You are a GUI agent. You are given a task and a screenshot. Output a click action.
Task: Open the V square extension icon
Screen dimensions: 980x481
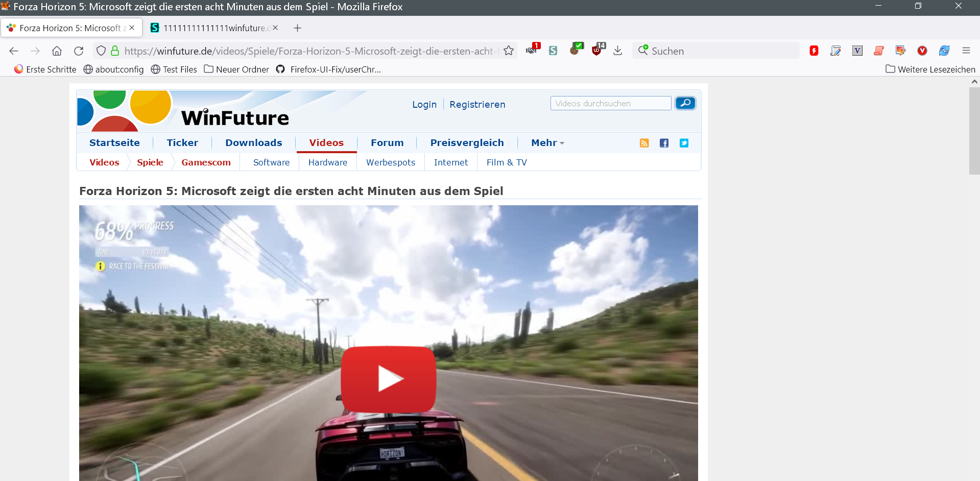[857, 51]
